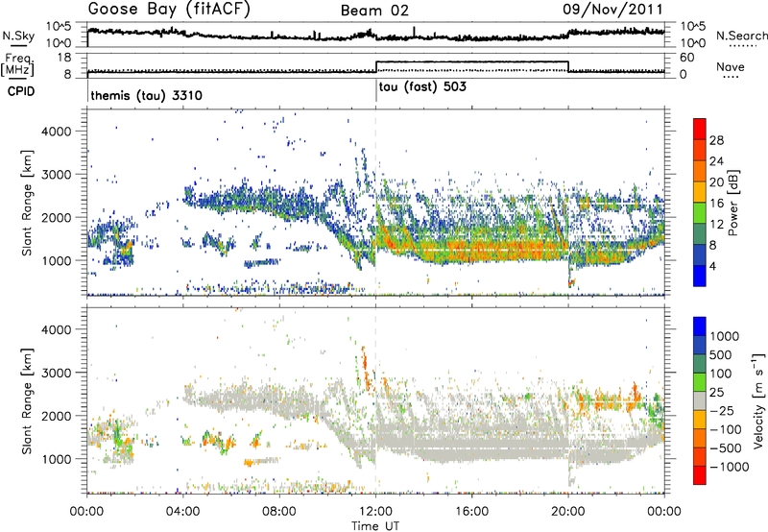The height and width of the screenshot is (532, 768).
Task: Click the CPID start marker beside 'themis (tau) 3310'
Action: [87, 90]
